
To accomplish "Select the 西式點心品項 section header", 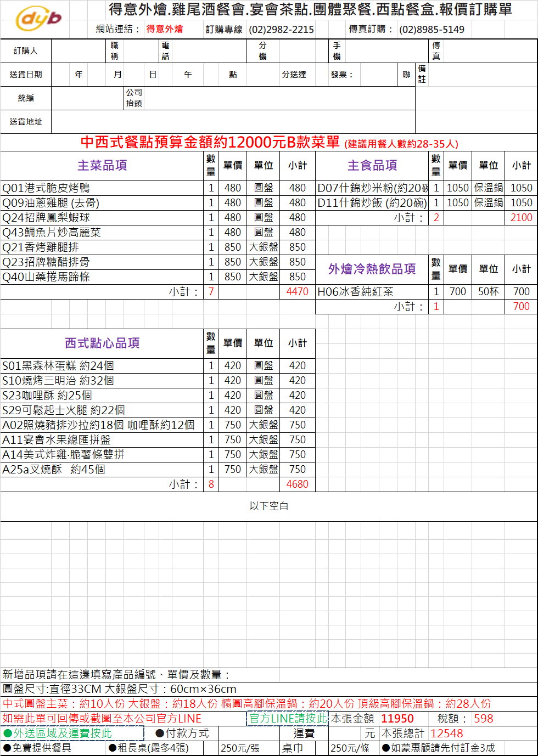I will coord(102,343).
